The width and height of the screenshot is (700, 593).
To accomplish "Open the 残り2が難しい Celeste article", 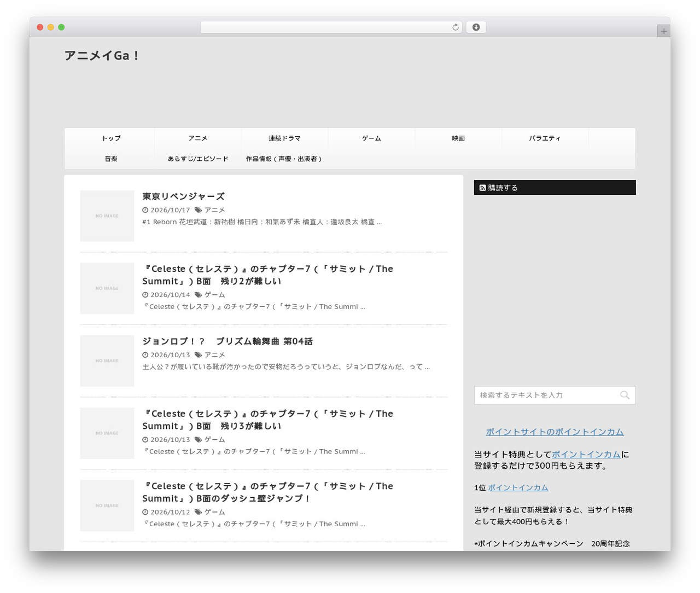I will (x=267, y=275).
